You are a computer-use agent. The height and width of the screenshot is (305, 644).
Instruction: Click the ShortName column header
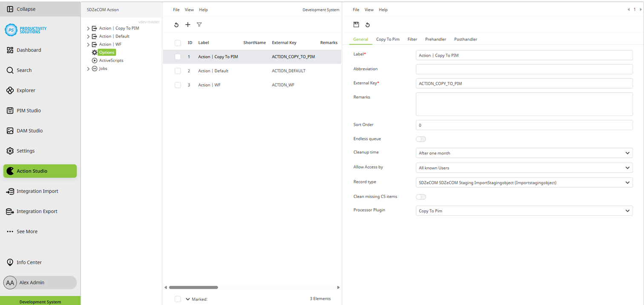pos(255,43)
